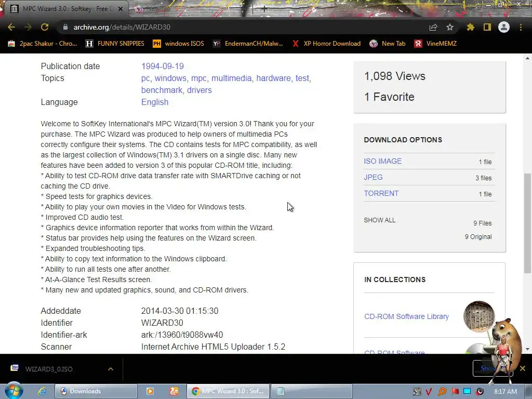Viewport: 532px width, 399px height.
Task: Open the downloaded WIZARD3_0.ISO file
Action: point(49,369)
